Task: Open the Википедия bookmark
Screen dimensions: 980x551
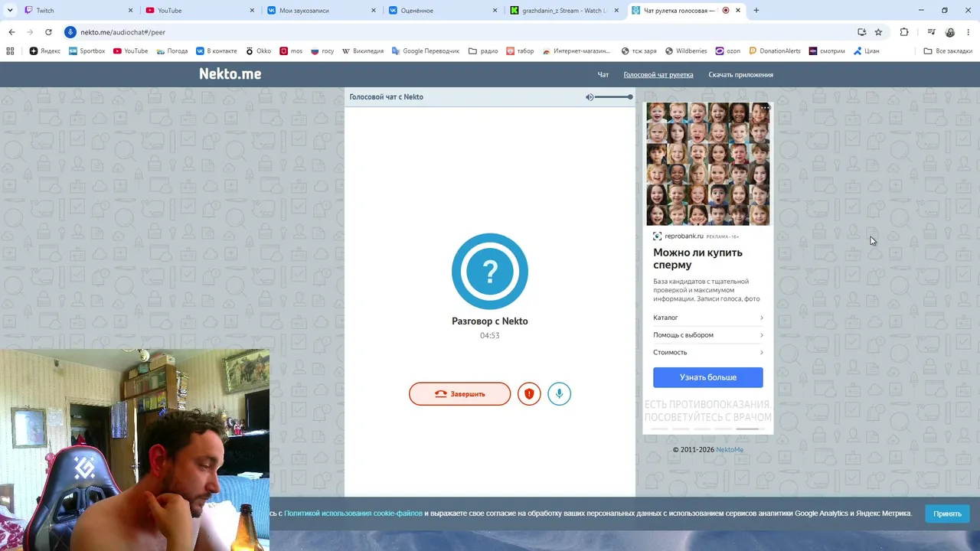Action: click(363, 51)
